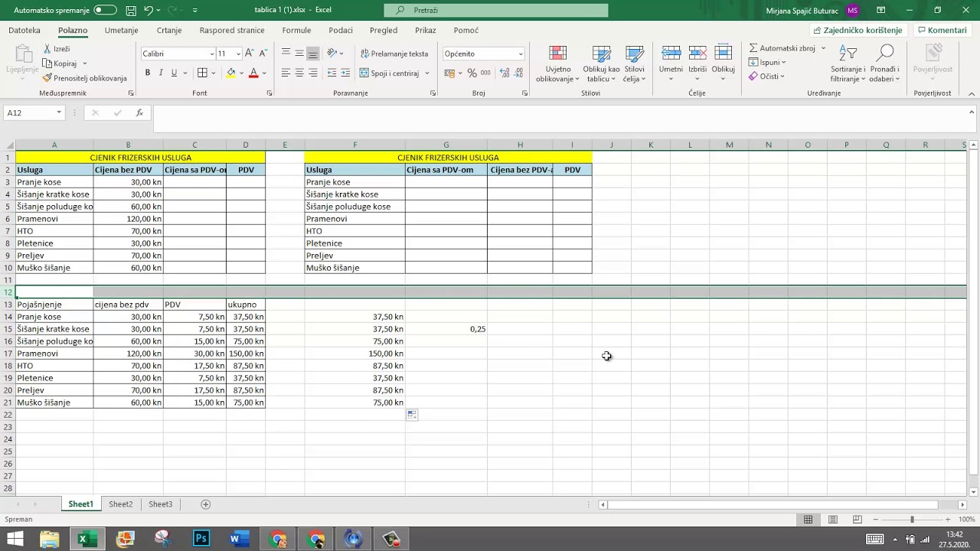Viewport: 980px width, 551px height.
Task: Open the Umetanje ribbon tab
Action: click(x=122, y=31)
